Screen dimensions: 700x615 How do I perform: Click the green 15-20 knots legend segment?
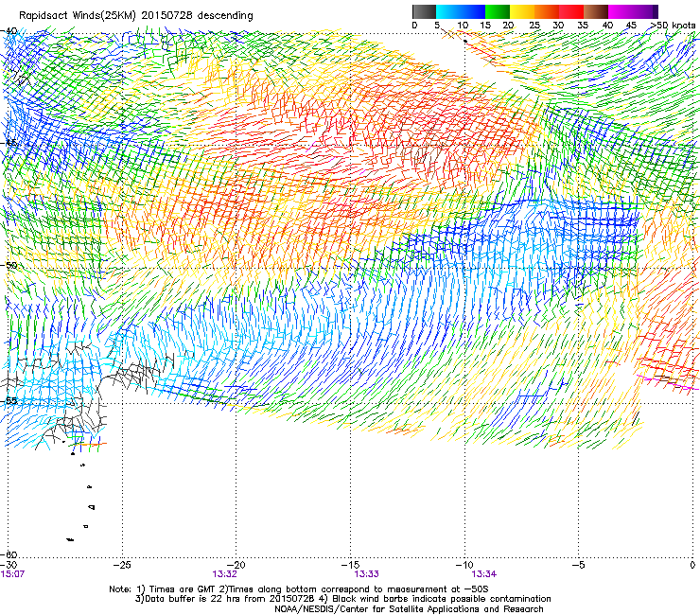pos(498,11)
